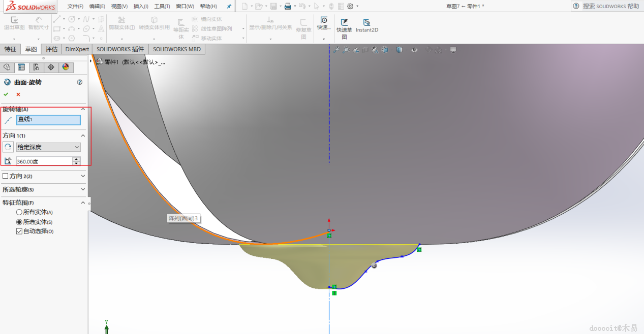Open the print icon in the top toolbar

[288, 6]
